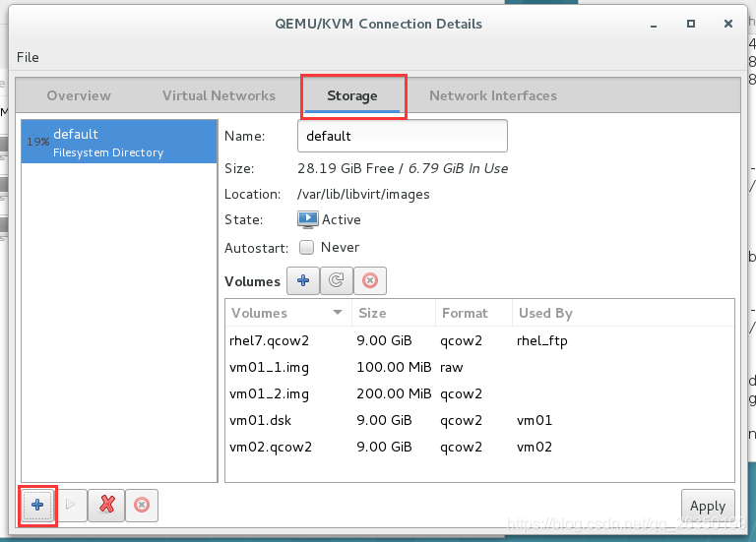Click the Used By column header

(x=623, y=313)
